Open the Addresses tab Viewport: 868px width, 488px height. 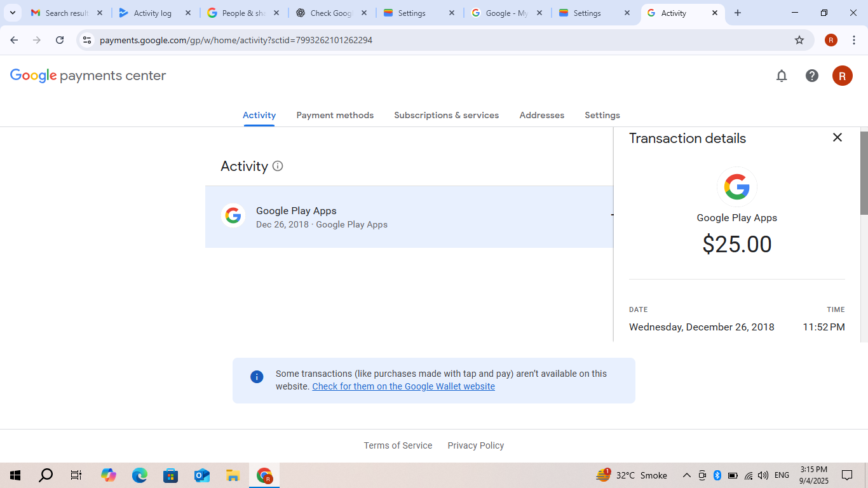541,115
